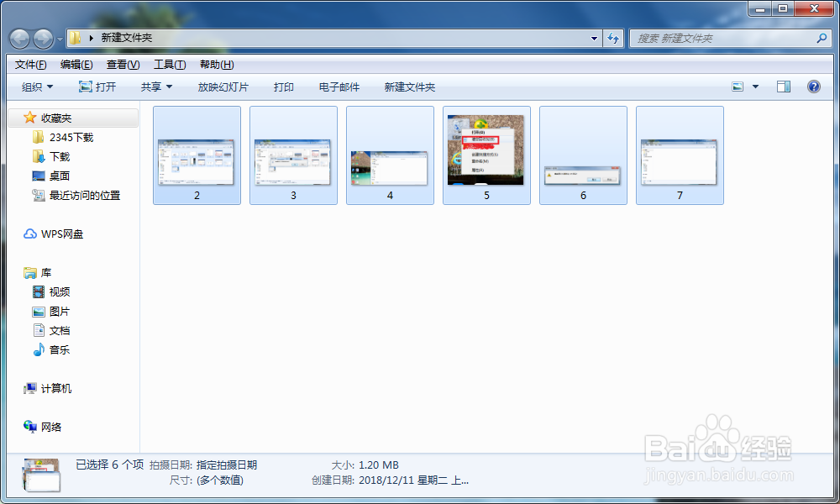Open recent pages dropdown beside Forward arrow
The width and height of the screenshot is (840, 504).
(x=60, y=39)
